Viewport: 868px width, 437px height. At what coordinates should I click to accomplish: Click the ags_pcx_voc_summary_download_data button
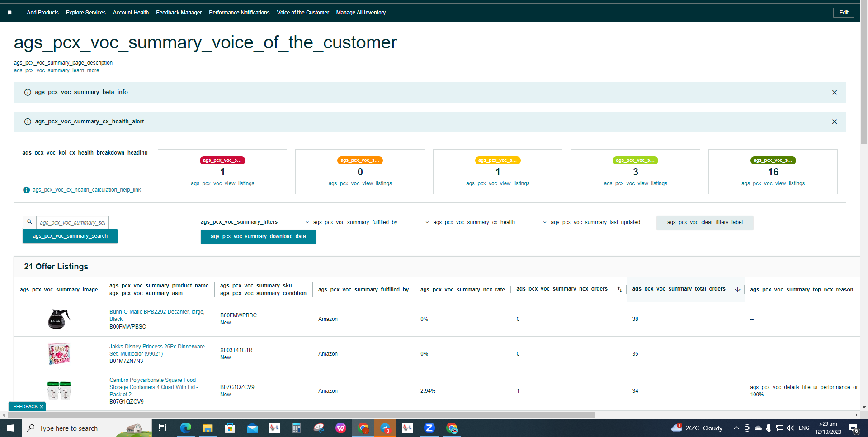[x=258, y=236]
